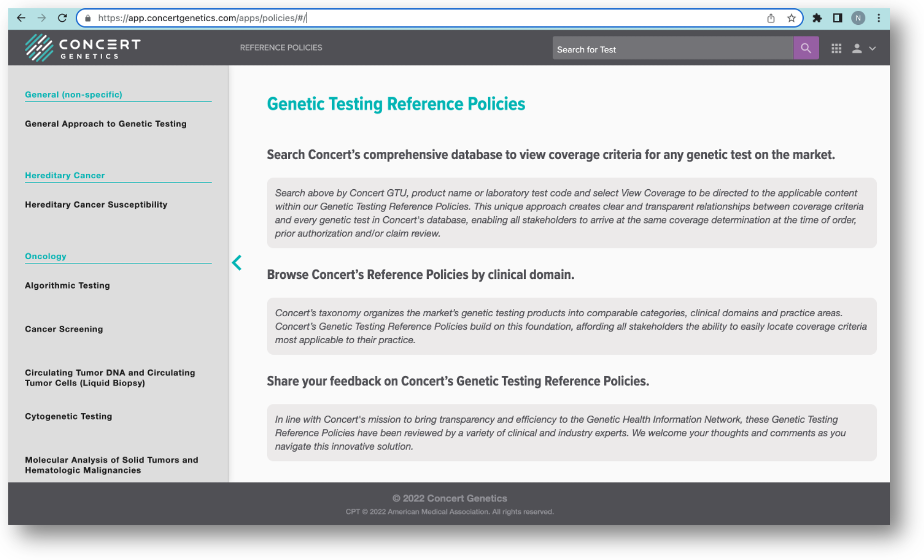
Task: Open the Algorithmic Testing policy
Action: [x=67, y=285]
